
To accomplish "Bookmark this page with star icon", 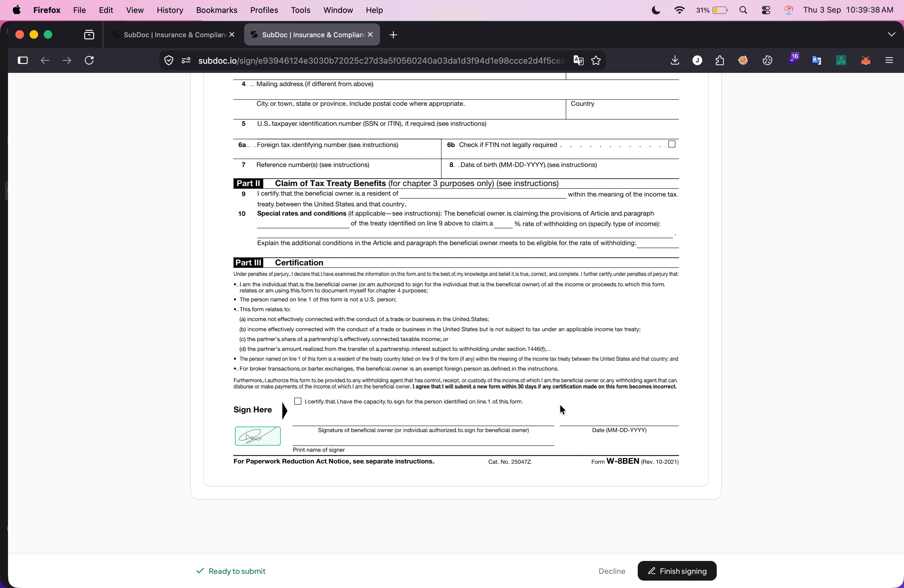I will click(x=596, y=60).
